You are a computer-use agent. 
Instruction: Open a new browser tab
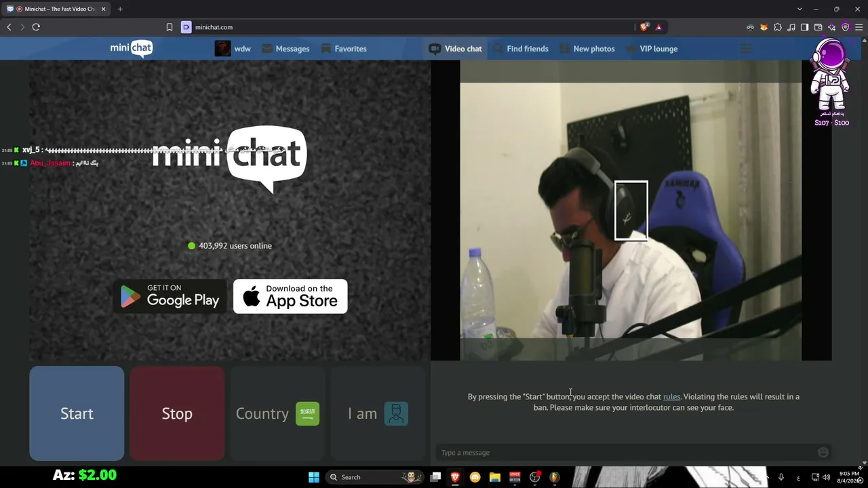click(120, 9)
